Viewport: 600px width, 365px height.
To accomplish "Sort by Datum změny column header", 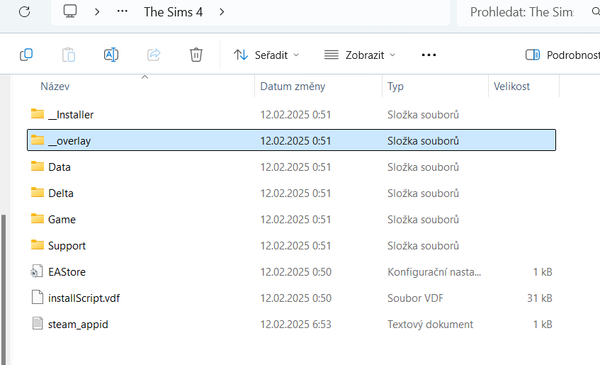I will (x=293, y=86).
